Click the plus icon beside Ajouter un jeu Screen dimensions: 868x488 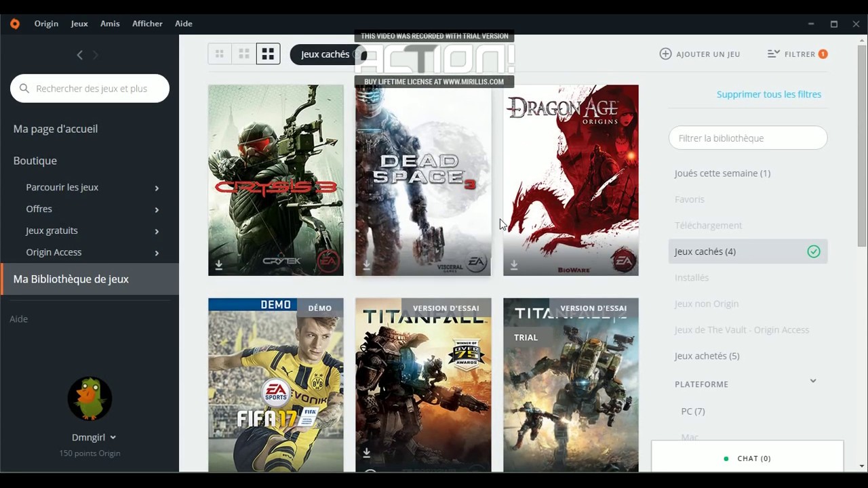click(666, 54)
